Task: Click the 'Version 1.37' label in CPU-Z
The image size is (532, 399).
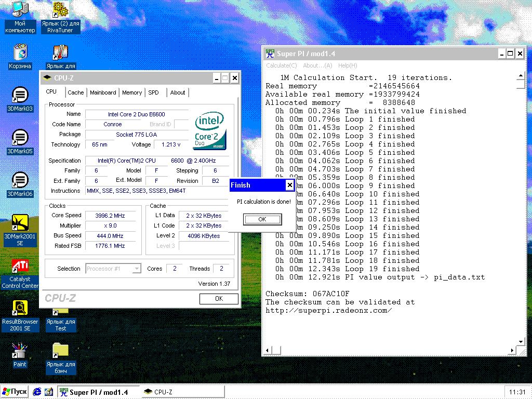Action: 214,284
